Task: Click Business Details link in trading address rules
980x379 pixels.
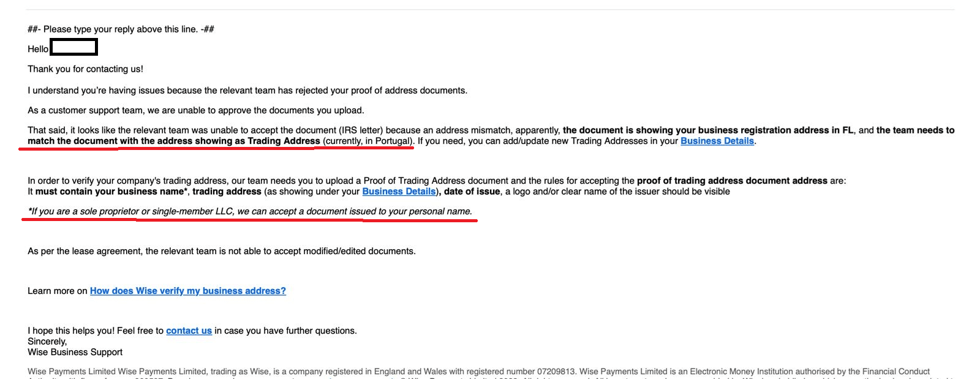Action: tap(398, 192)
